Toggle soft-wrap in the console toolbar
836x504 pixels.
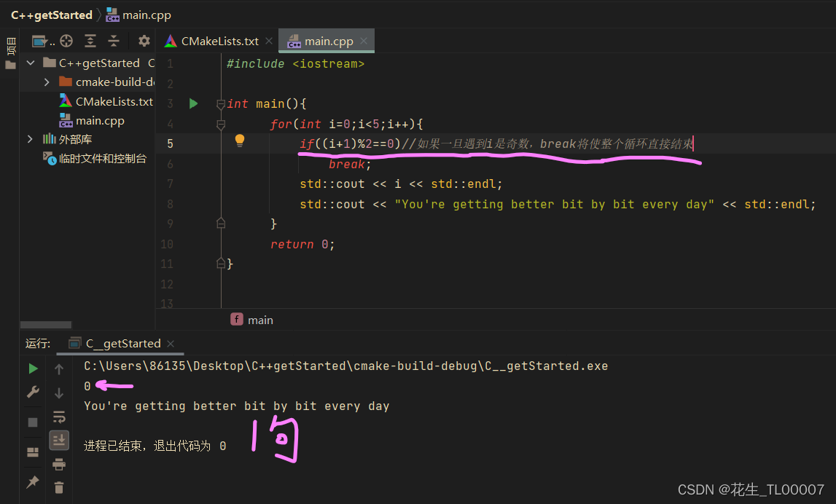click(59, 417)
